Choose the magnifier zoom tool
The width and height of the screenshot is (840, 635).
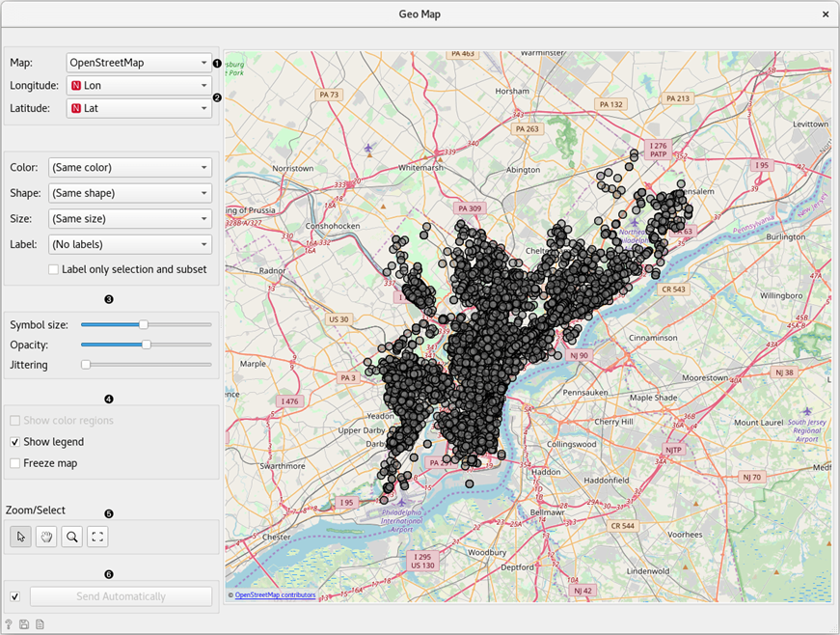[x=71, y=537]
